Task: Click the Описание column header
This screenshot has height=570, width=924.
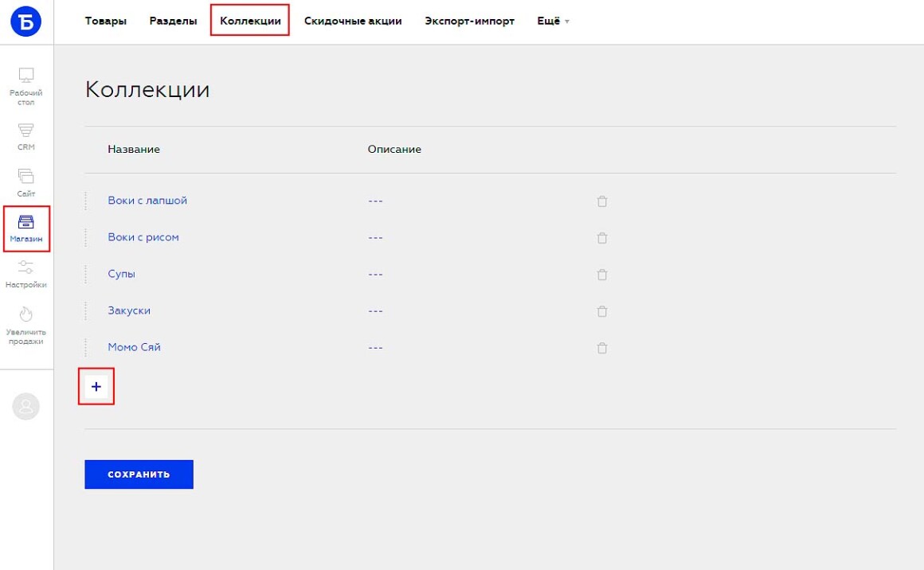Action: (x=394, y=149)
